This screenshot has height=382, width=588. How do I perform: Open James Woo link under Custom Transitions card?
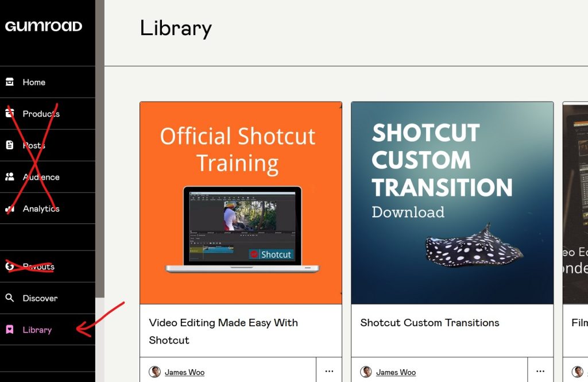pyautogui.click(x=396, y=372)
